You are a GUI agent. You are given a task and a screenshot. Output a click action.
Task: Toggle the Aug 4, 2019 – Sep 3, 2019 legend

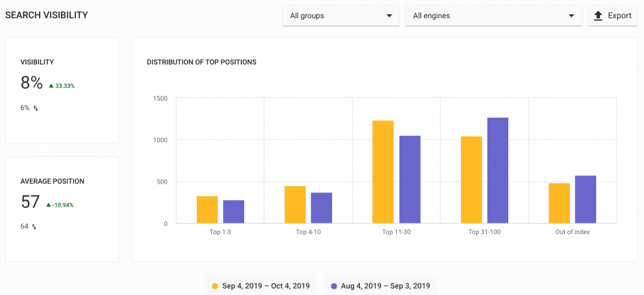tap(380, 286)
